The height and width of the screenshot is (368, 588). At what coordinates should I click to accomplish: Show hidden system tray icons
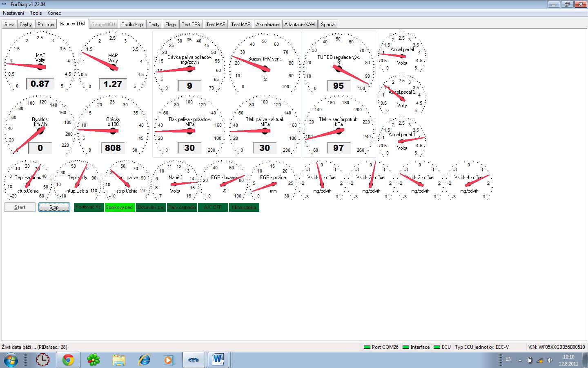point(520,360)
